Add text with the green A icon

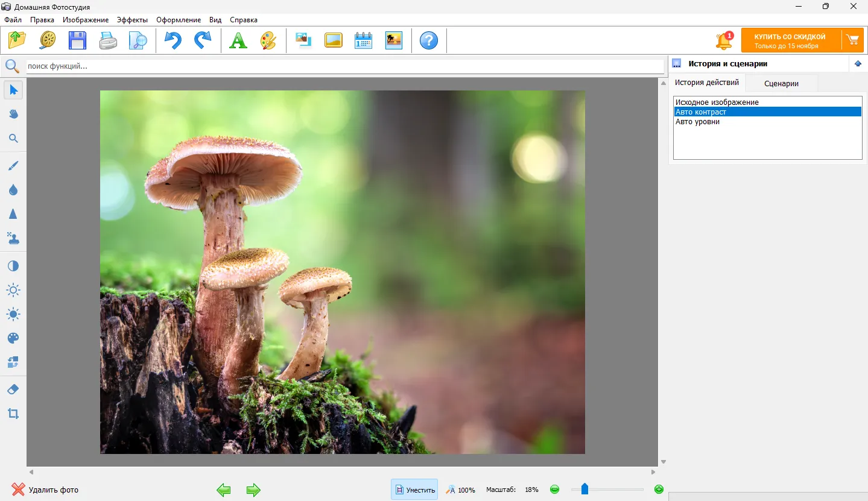click(x=238, y=40)
